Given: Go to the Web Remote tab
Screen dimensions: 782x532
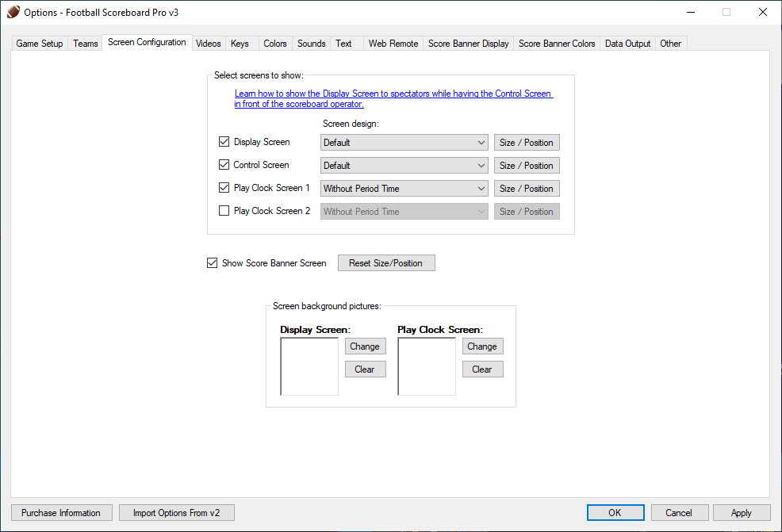Looking at the screenshot, I should 393,44.
